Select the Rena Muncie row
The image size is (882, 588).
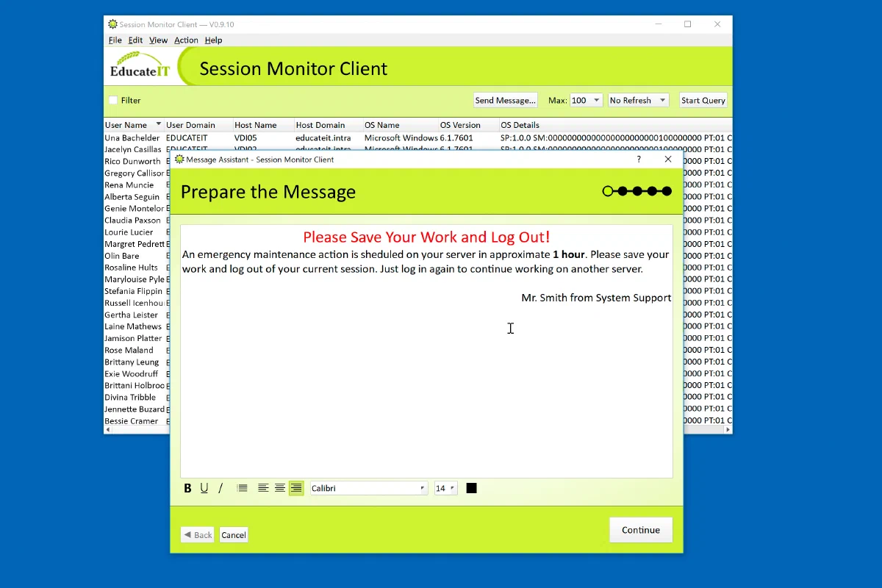click(137, 184)
